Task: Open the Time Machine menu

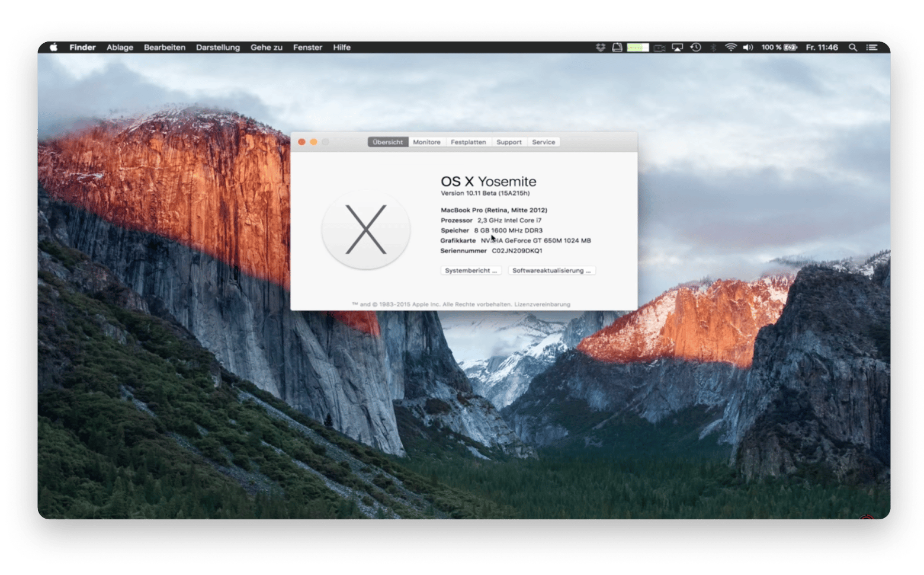Action: 696,47
